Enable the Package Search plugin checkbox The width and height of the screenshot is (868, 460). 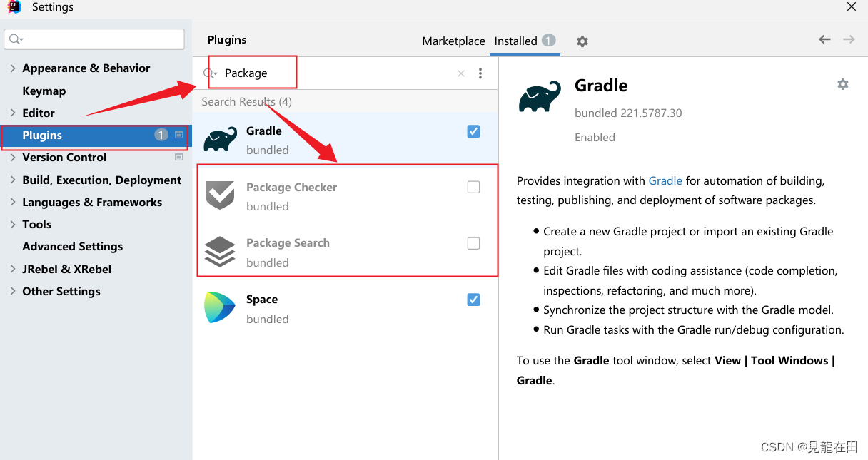tap(473, 243)
